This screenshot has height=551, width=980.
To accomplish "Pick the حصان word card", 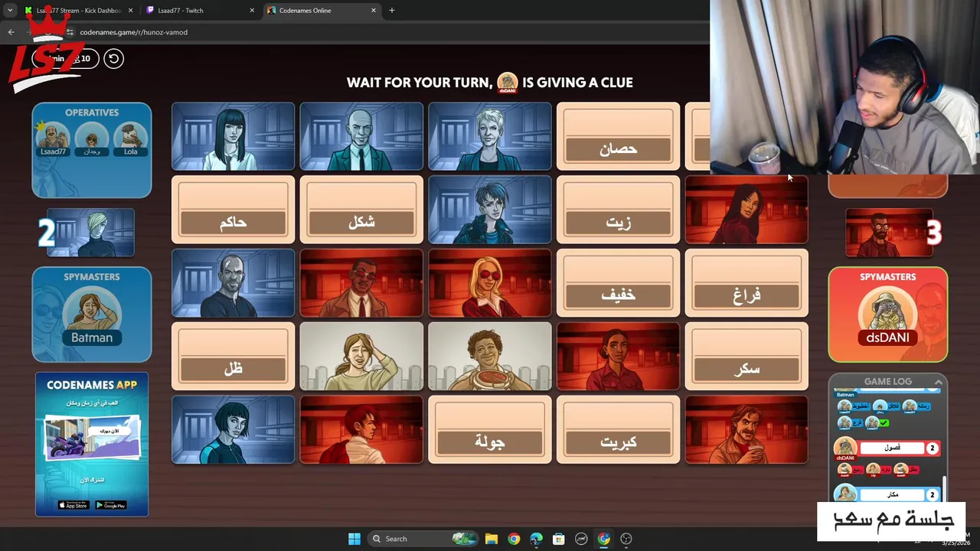I will click(x=618, y=136).
